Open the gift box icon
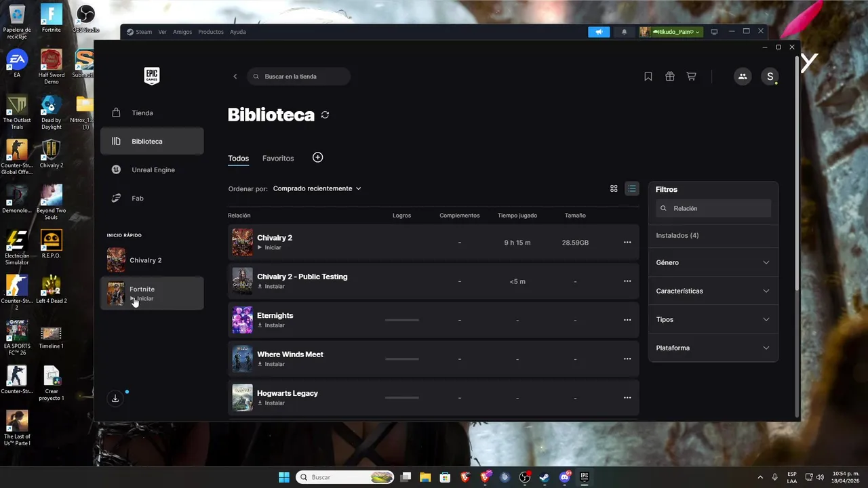 pos(670,77)
